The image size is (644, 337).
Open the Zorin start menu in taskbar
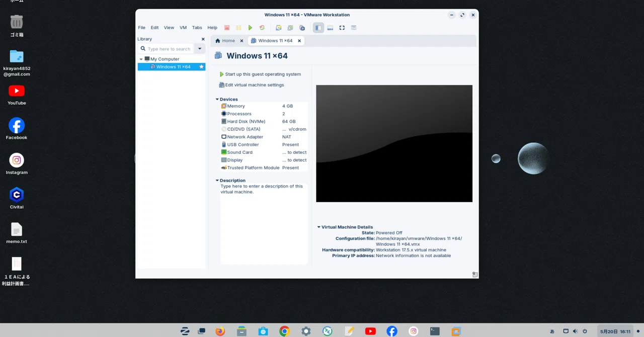185,331
